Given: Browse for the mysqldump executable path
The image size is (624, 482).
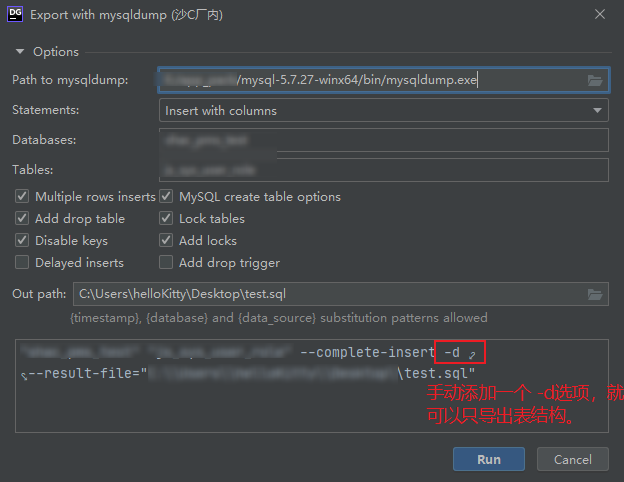Looking at the screenshot, I should [595, 80].
